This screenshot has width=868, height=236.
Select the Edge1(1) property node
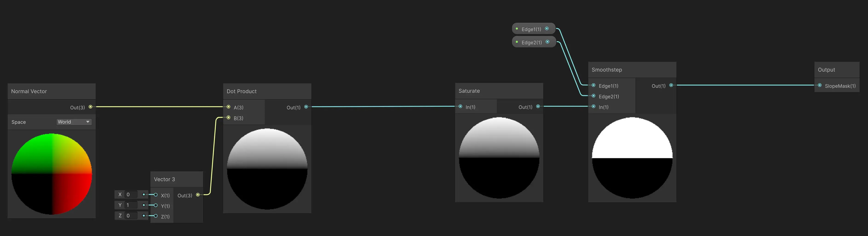pyautogui.click(x=533, y=29)
